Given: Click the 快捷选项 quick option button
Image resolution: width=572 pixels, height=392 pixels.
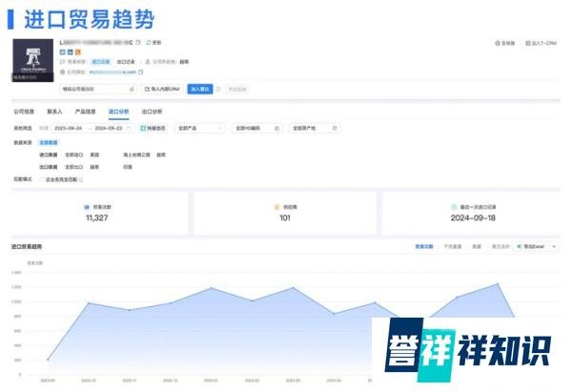Looking at the screenshot, I should coord(153,128).
